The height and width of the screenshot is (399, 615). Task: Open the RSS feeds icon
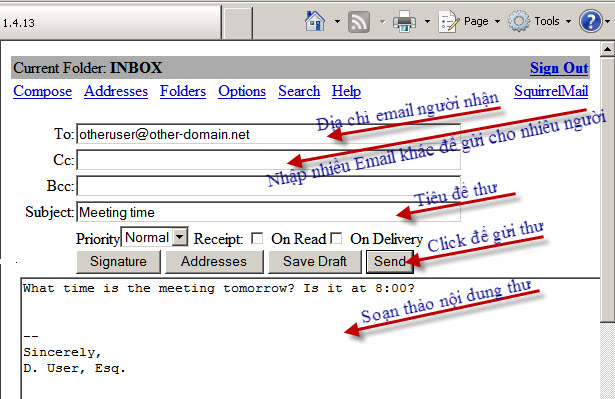[x=359, y=22]
